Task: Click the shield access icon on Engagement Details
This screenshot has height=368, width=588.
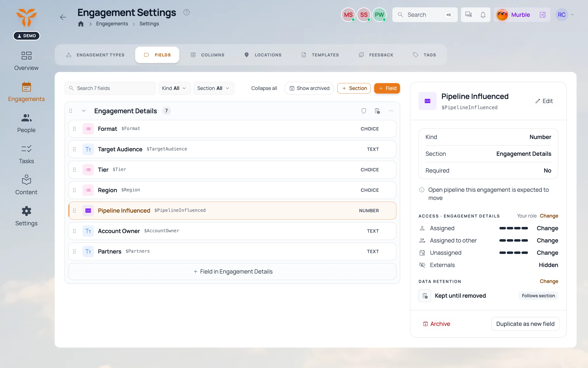Action: point(364,111)
